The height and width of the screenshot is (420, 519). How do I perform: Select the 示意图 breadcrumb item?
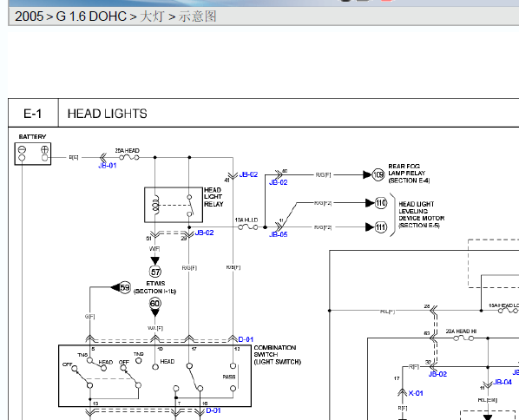coord(198,16)
